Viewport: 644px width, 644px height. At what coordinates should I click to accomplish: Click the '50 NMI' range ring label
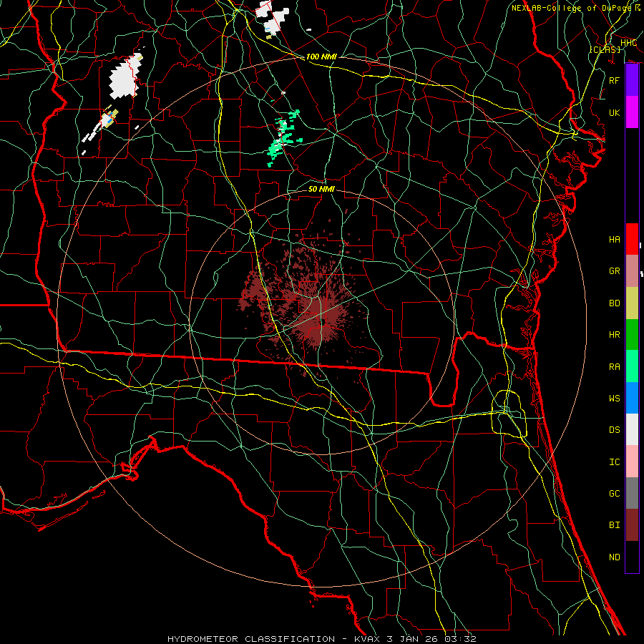tap(321, 189)
